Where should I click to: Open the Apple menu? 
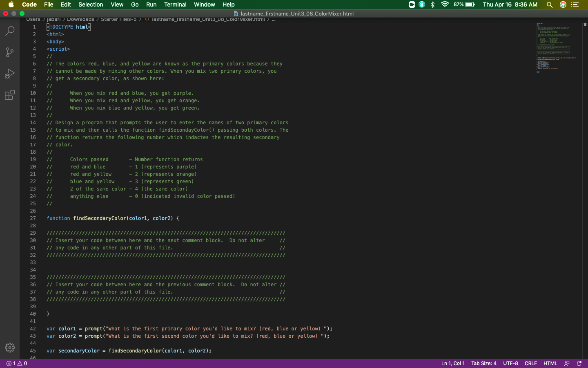(11, 4)
